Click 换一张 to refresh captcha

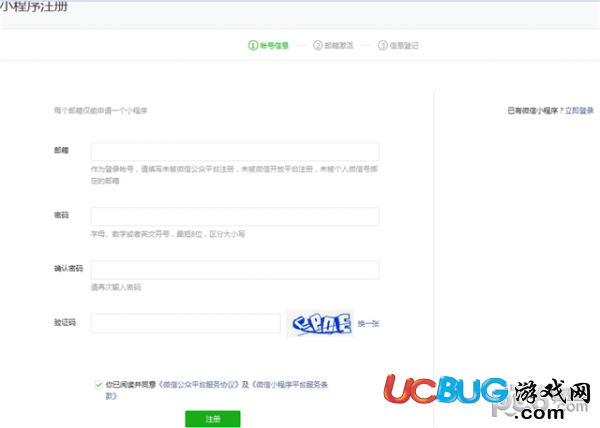click(x=368, y=324)
